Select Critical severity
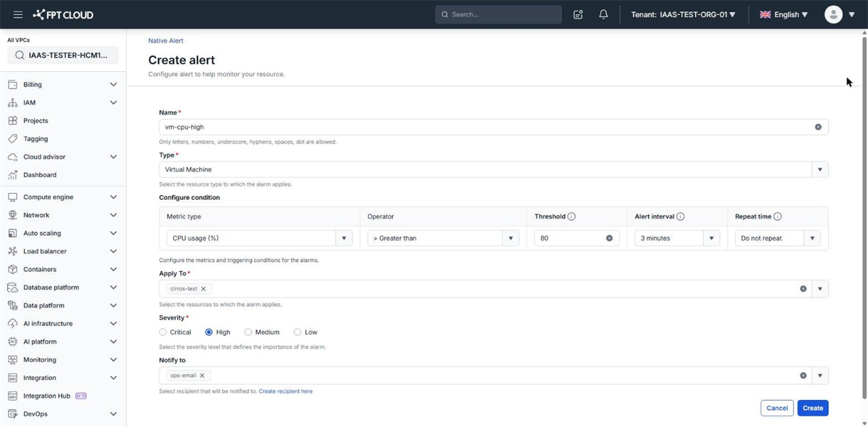 [163, 332]
